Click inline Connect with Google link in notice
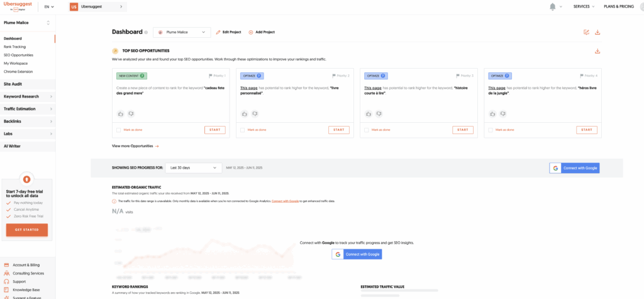Image resolution: width=644 pixels, height=299 pixels. click(285, 201)
